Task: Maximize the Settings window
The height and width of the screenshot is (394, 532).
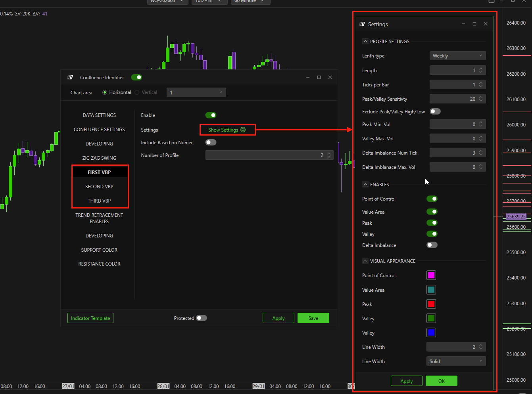Action: pos(474,24)
